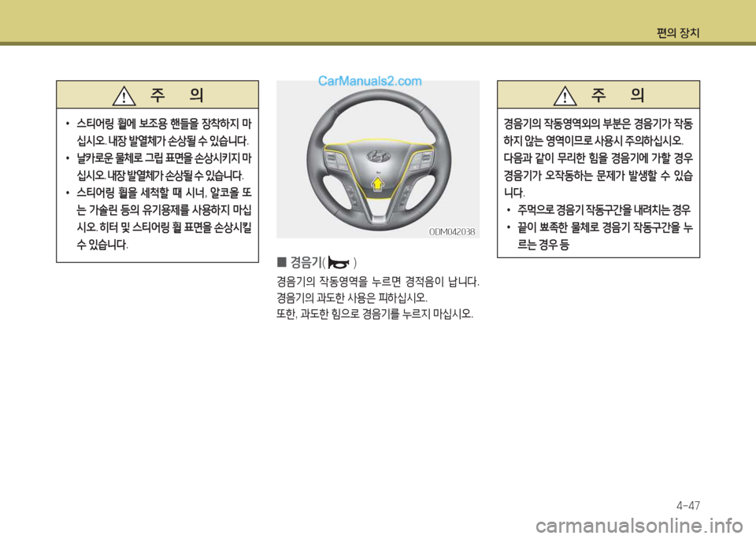
Task: Click the image code ODM042038
Action: point(452,231)
